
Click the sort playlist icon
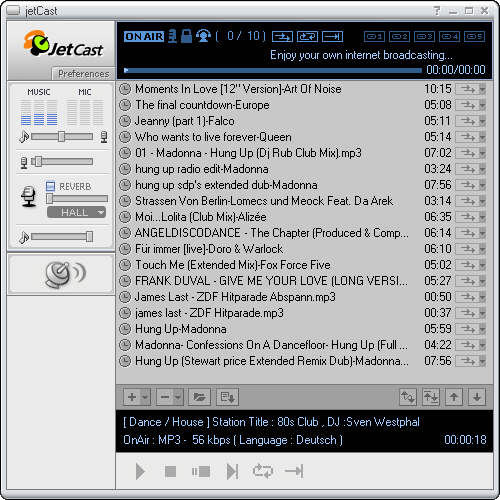(x=431, y=397)
